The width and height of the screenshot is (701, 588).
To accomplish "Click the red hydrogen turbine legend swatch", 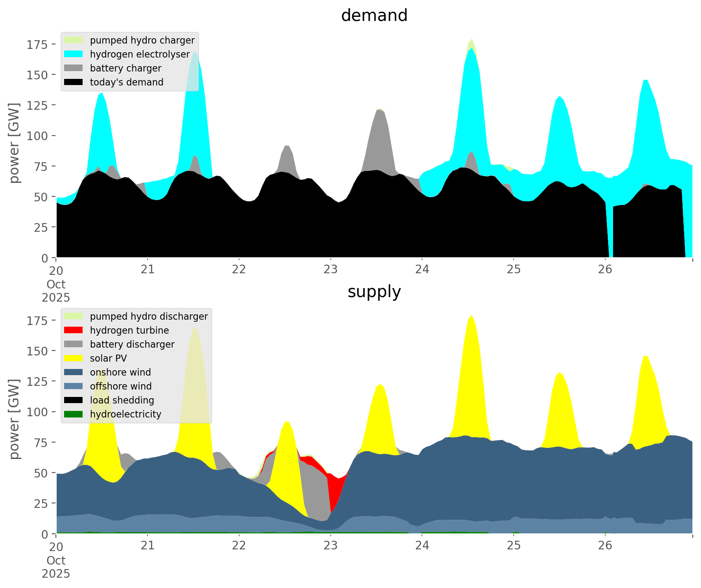I will pos(74,330).
